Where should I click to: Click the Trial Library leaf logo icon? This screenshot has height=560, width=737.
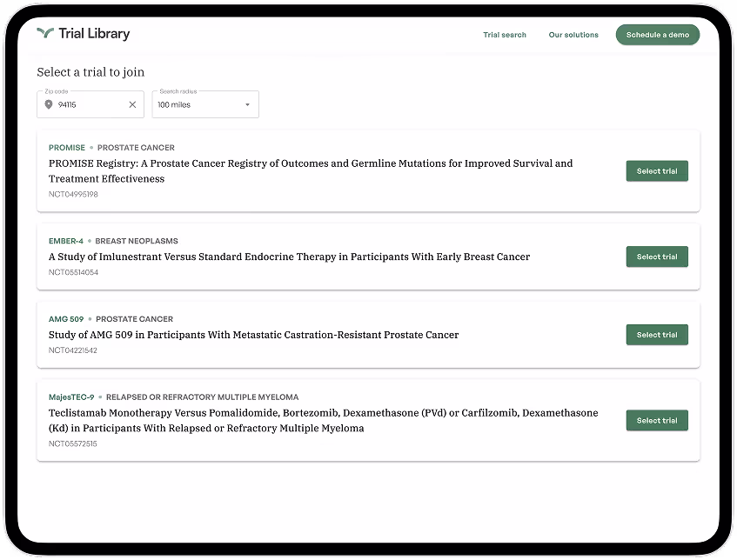click(45, 34)
